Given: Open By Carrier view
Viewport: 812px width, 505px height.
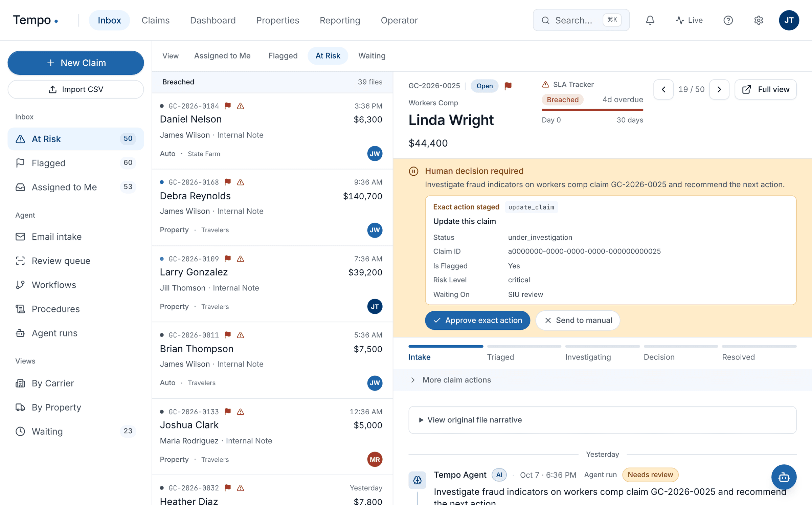Looking at the screenshot, I should 76,383.
